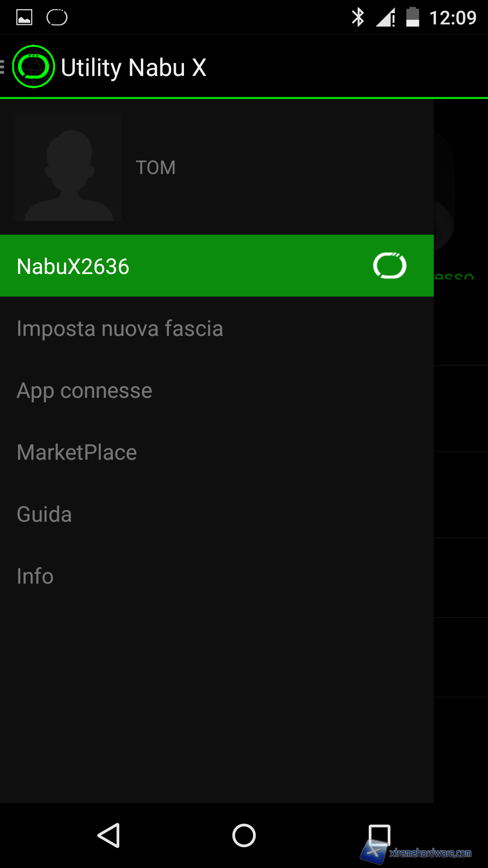Tap the band icon beside NabuX2636

(x=389, y=266)
